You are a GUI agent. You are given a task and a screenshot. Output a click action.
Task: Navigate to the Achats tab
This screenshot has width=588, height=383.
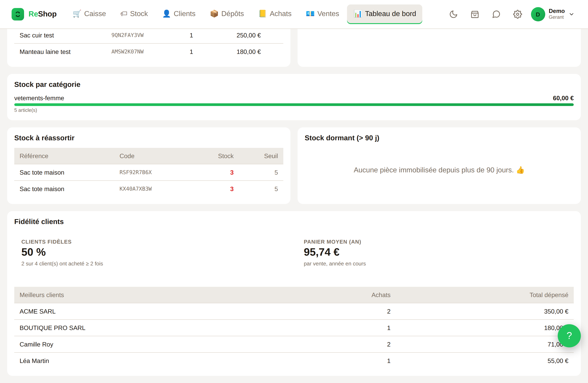coord(275,14)
